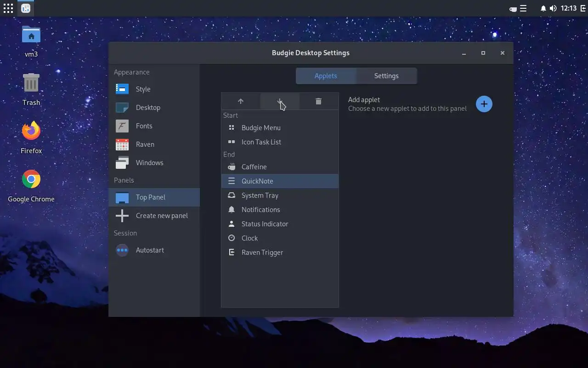The width and height of the screenshot is (588, 368).
Task: Select Caffeine applet in the list
Action: coord(280,167)
